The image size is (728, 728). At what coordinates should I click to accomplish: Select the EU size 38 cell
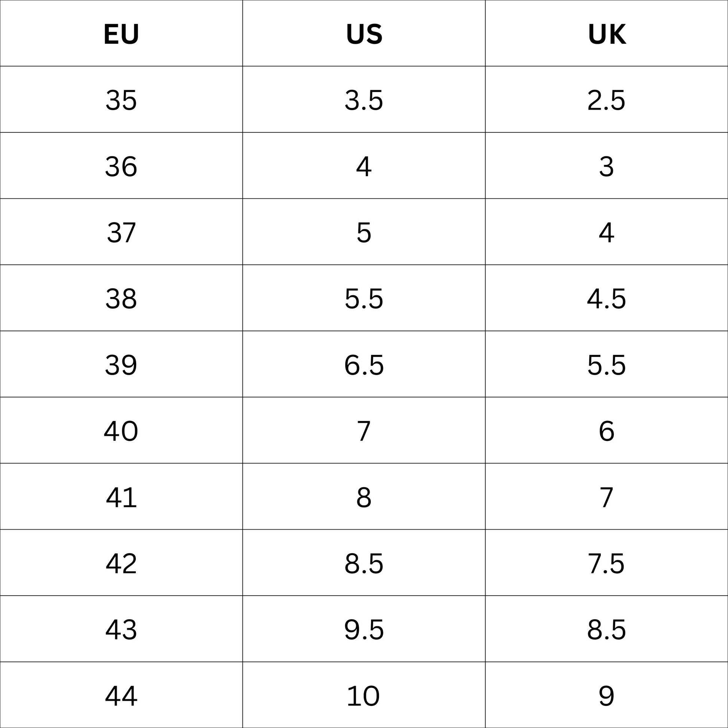[121, 299]
